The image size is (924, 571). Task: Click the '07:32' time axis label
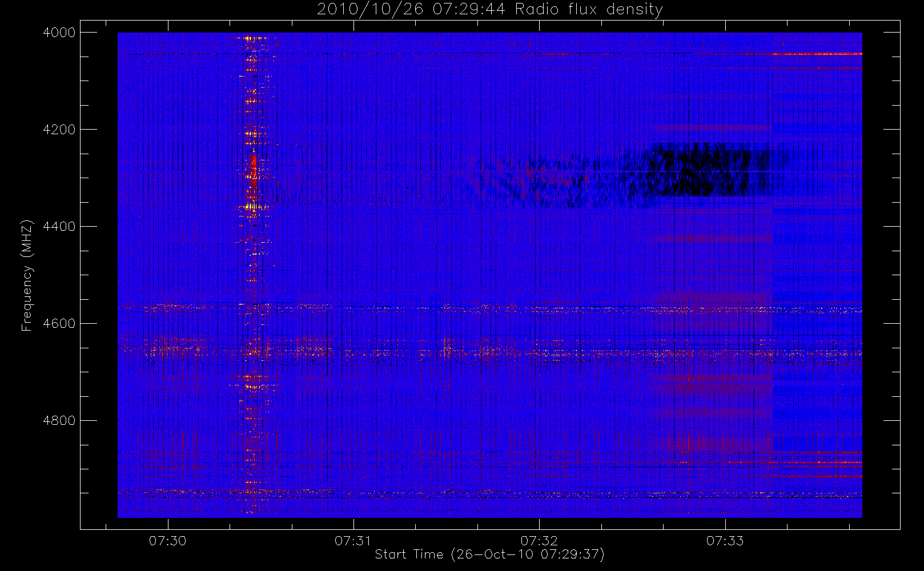539,541
